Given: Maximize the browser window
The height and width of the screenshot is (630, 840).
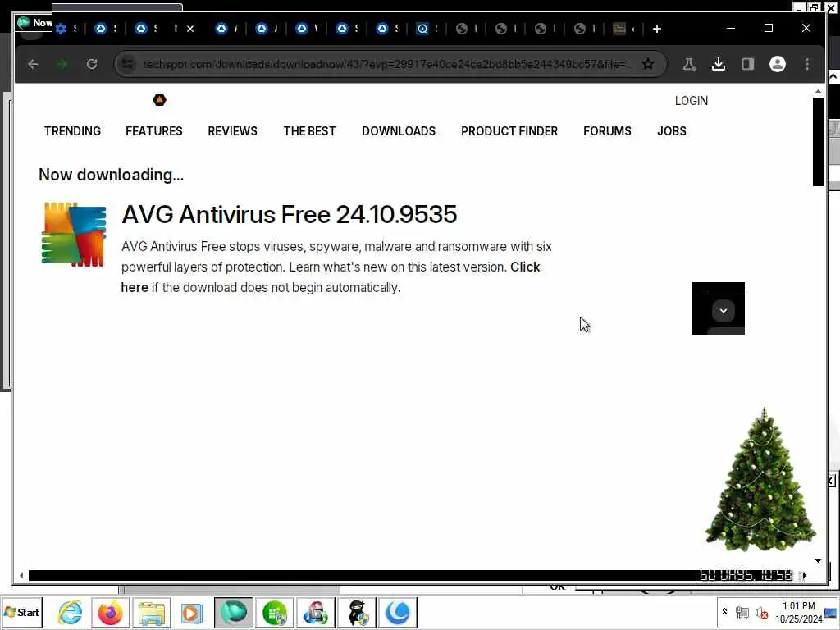Looking at the screenshot, I should 768,28.
